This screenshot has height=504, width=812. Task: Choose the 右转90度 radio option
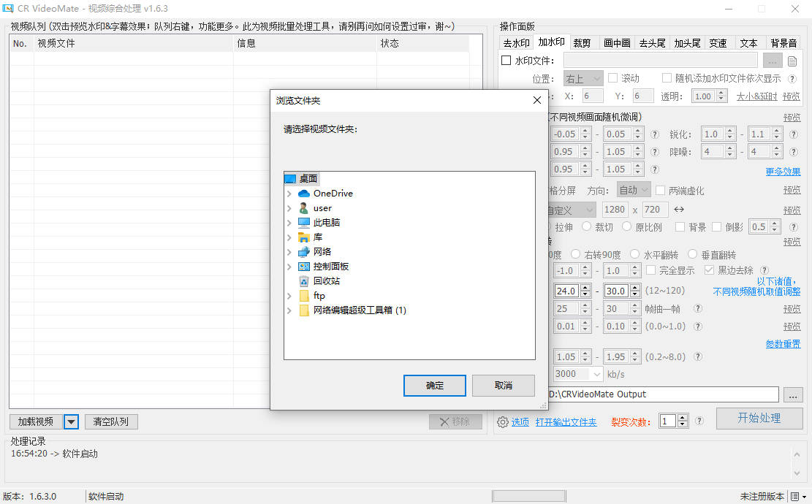[575, 254]
